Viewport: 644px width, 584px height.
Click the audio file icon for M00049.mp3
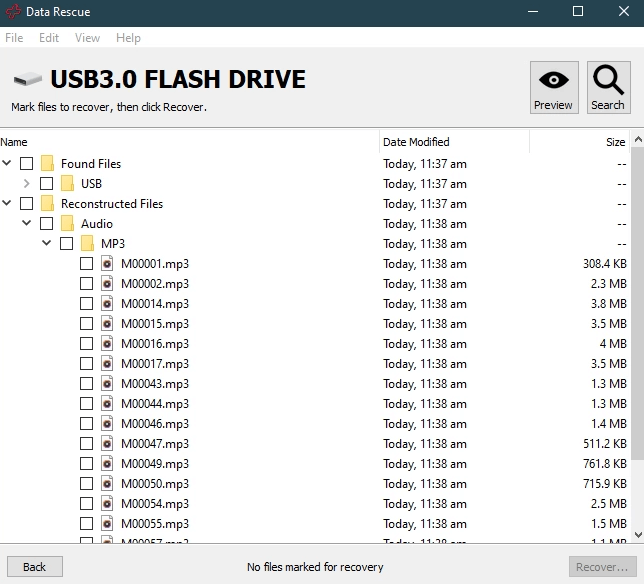[107, 464]
